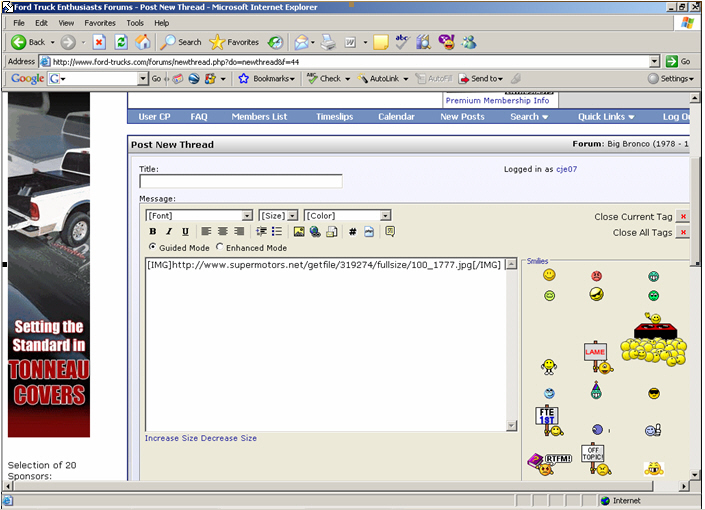Insert the RTFM smiley
This screenshot has width=705, height=510.
(x=549, y=465)
